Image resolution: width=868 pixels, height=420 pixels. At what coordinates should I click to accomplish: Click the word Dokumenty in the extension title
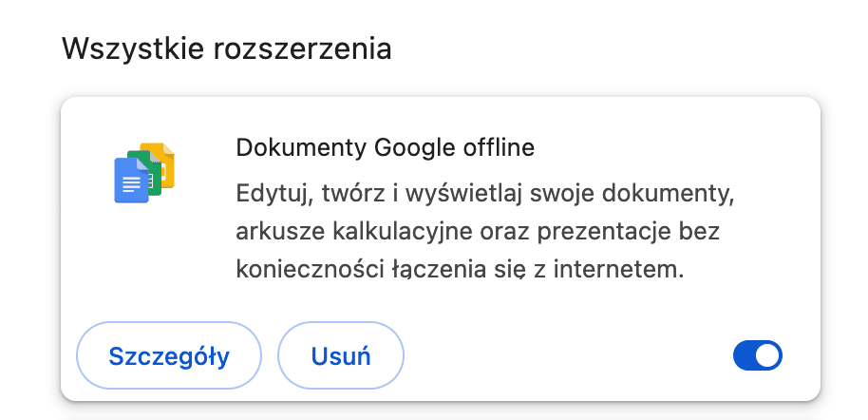301,149
